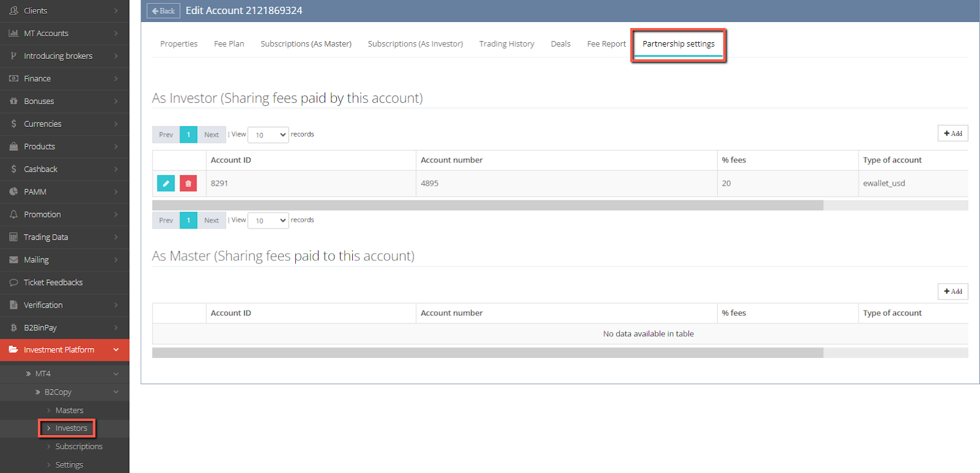980x473 pixels.
Task: Click bottom Prev pagination button
Action: [x=166, y=221]
